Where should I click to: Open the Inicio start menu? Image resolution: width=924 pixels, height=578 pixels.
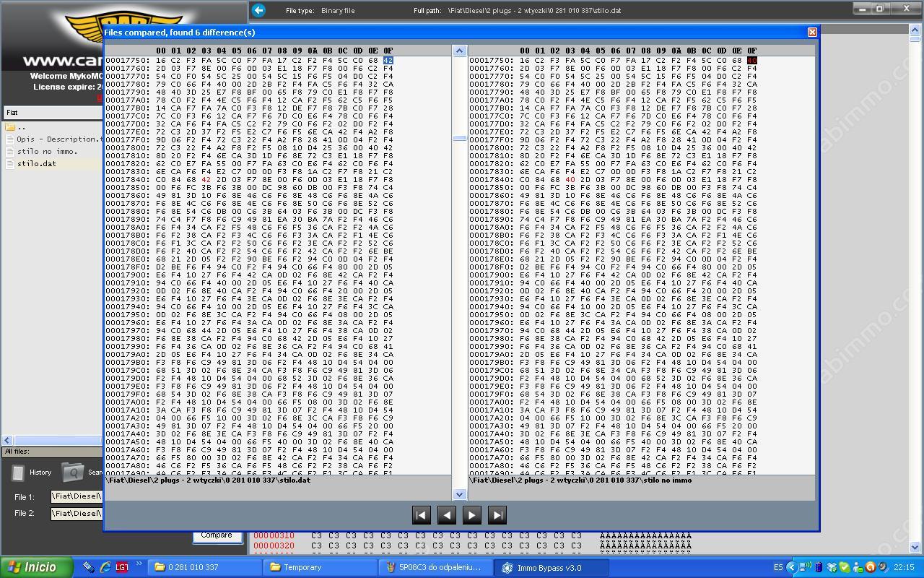click(x=37, y=567)
